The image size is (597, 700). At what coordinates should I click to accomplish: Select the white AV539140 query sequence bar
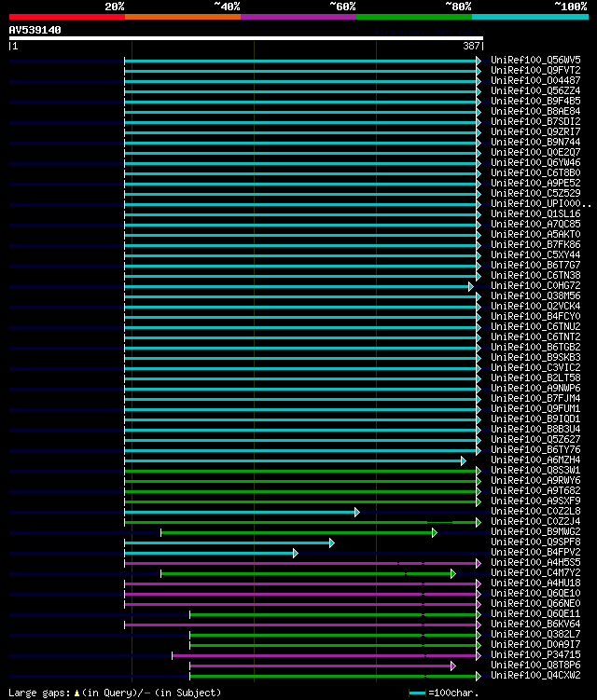[x=245, y=38]
